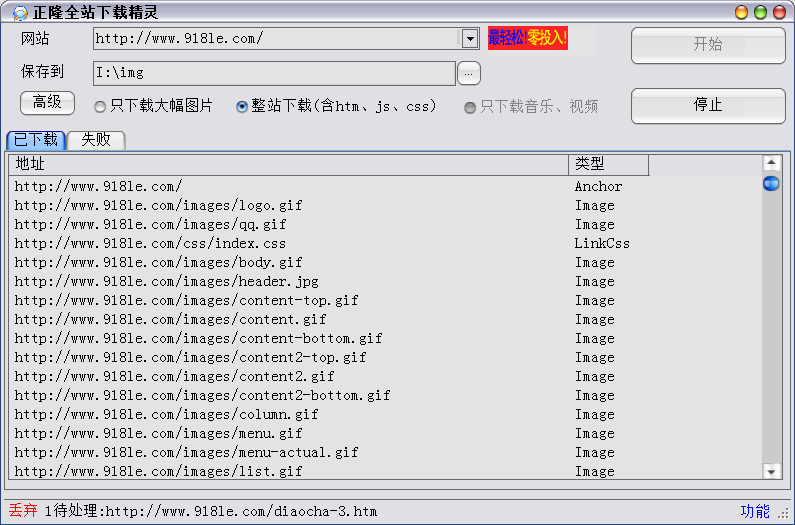Click the scrollbar up arrow
The image size is (795, 525).
pyautogui.click(x=771, y=163)
